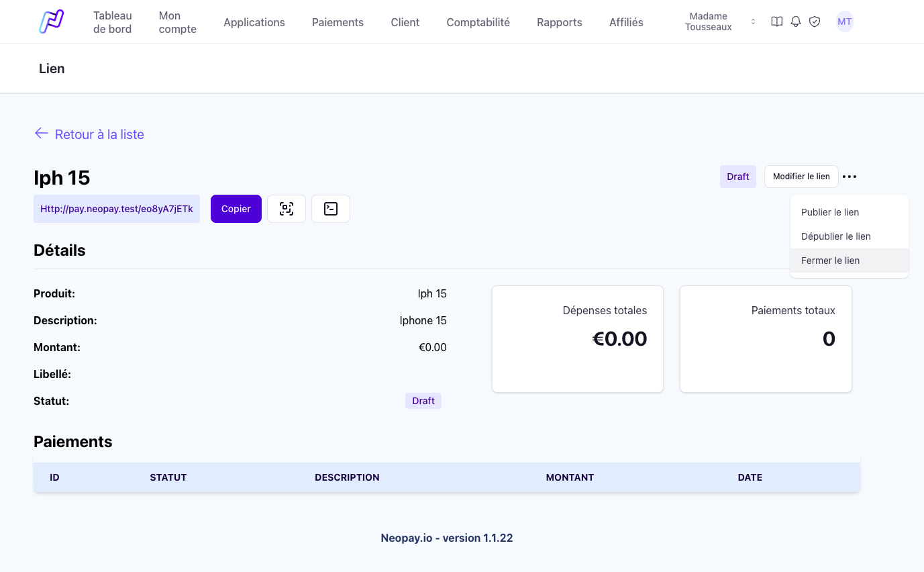Choose Fermer le lien from menu
Screen dimensions: 924x572
point(830,260)
